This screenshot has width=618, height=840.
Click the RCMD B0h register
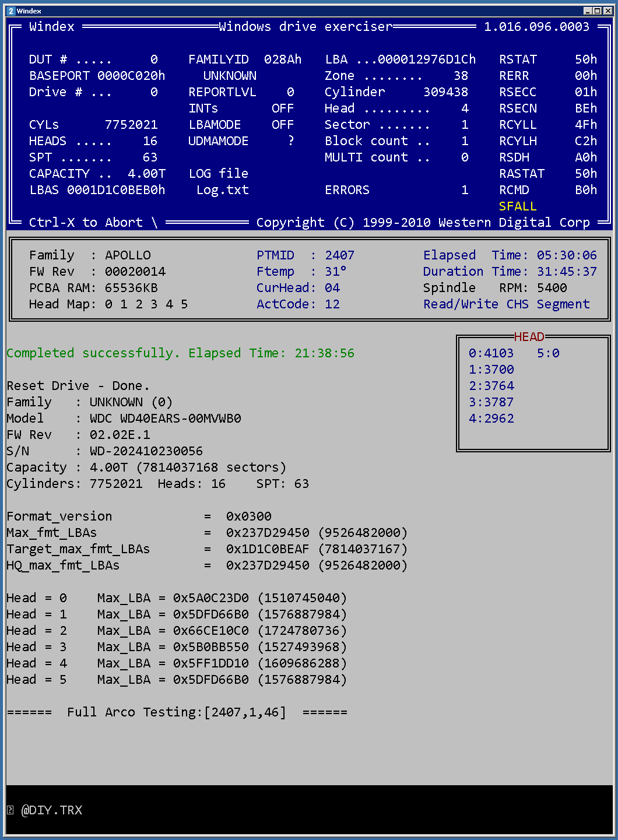[x=548, y=190]
